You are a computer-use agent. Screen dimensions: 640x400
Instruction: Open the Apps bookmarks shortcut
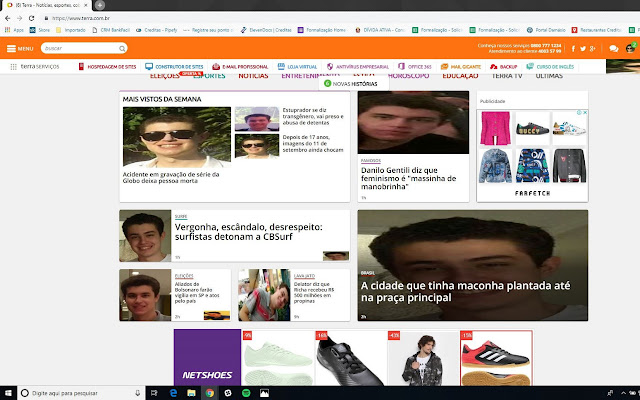pyautogui.click(x=14, y=30)
